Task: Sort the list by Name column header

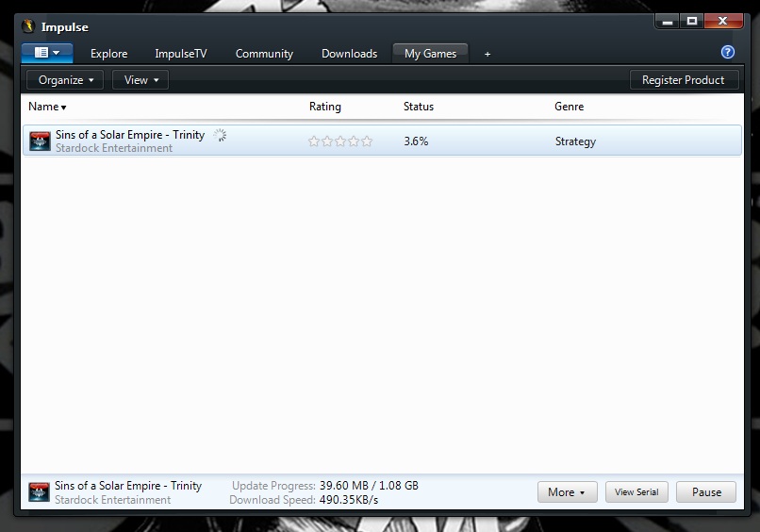Action: [47, 107]
